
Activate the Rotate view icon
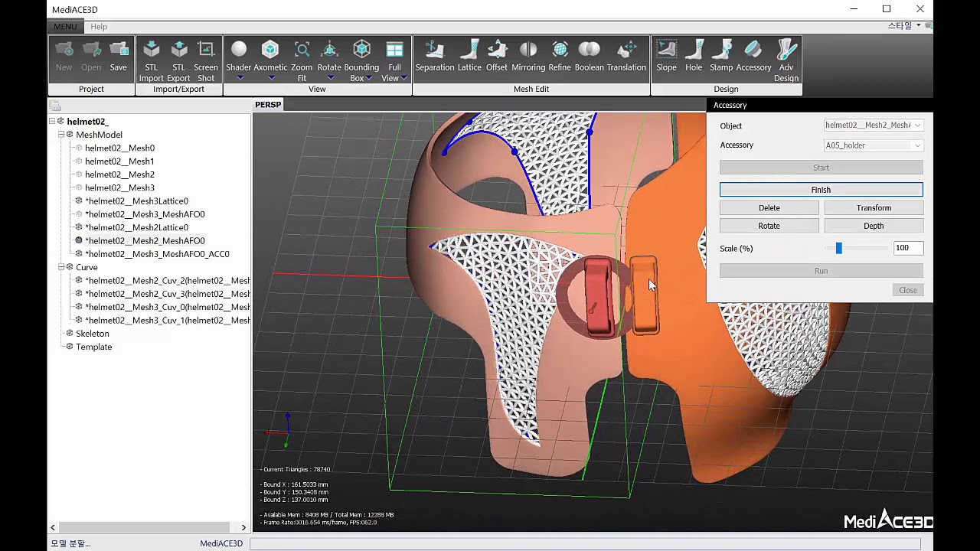tap(329, 50)
